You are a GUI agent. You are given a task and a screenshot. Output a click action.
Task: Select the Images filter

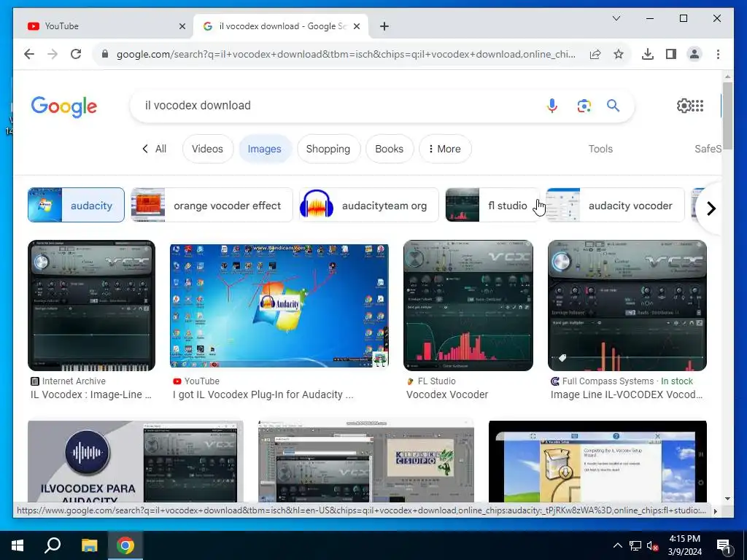[264, 149]
